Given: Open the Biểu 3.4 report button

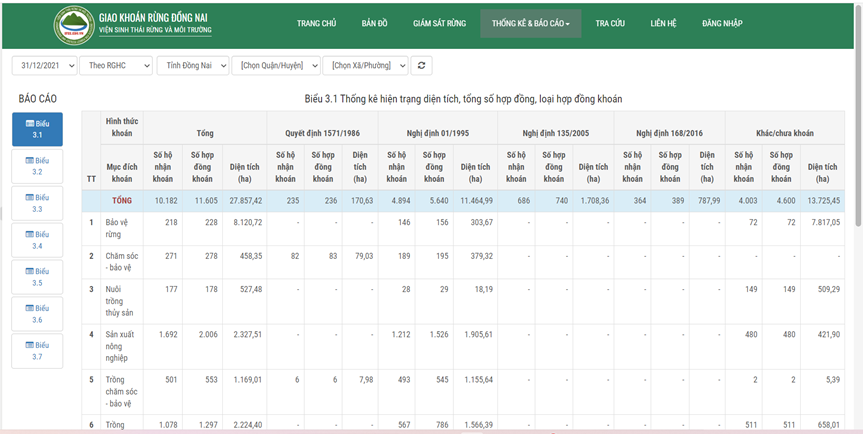Looking at the screenshot, I should click(37, 240).
